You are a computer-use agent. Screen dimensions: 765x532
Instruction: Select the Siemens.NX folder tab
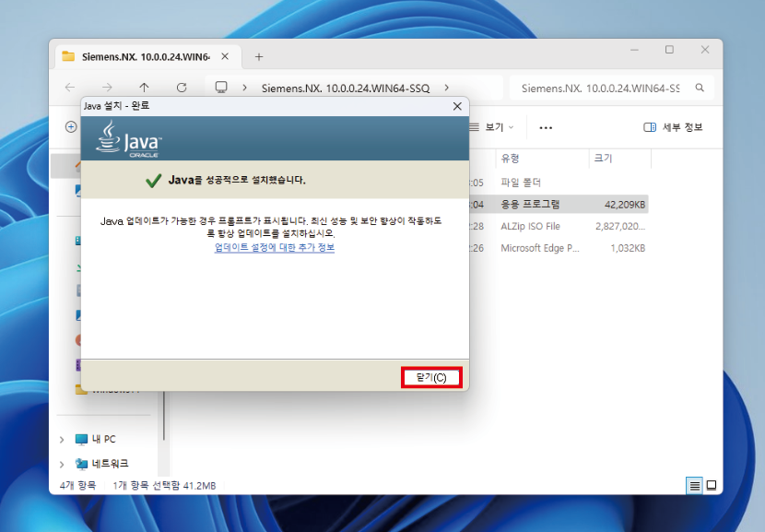146,57
